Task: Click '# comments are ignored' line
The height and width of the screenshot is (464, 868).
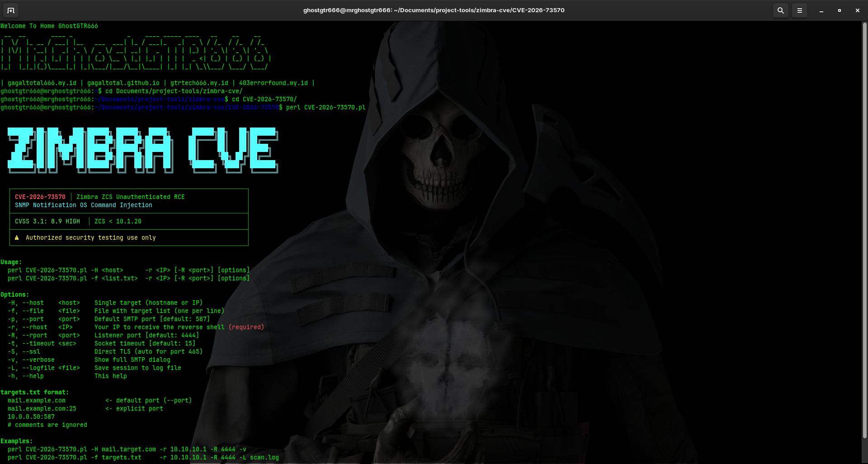Action: [47, 425]
